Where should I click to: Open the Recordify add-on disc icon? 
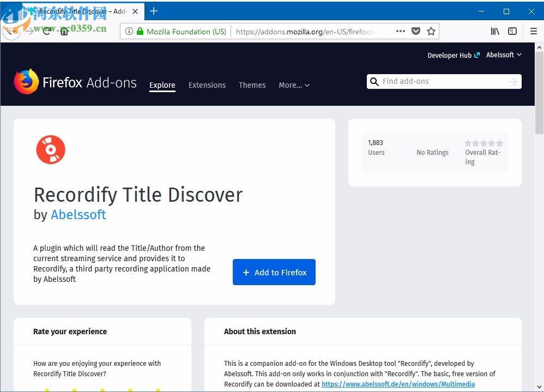[51, 149]
